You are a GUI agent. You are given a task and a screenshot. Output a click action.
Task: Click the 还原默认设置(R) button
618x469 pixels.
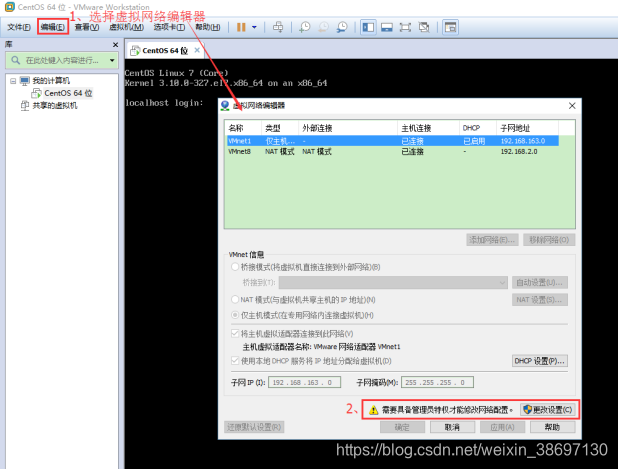point(254,427)
